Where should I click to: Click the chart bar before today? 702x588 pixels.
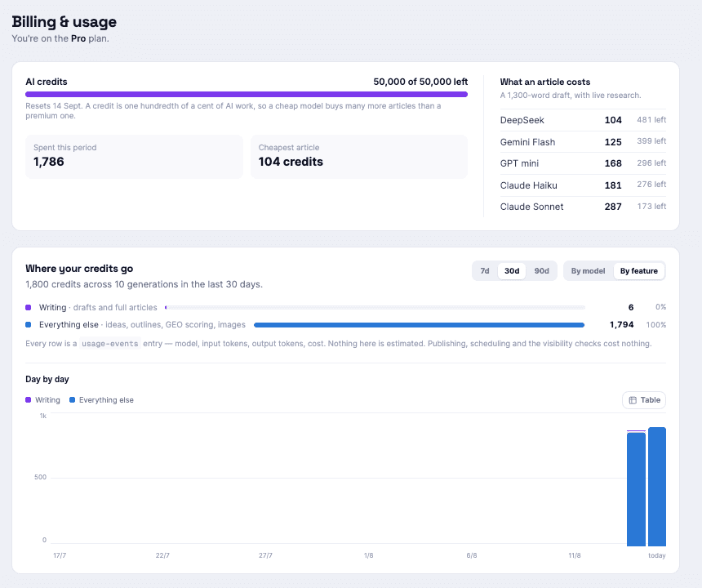[x=636, y=488]
